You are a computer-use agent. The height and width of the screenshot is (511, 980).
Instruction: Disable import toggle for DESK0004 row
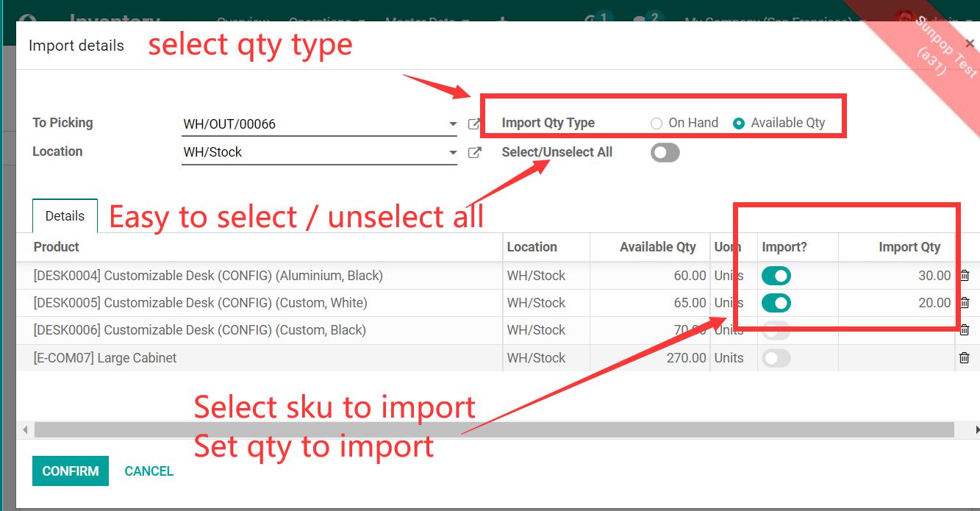point(776,276)
